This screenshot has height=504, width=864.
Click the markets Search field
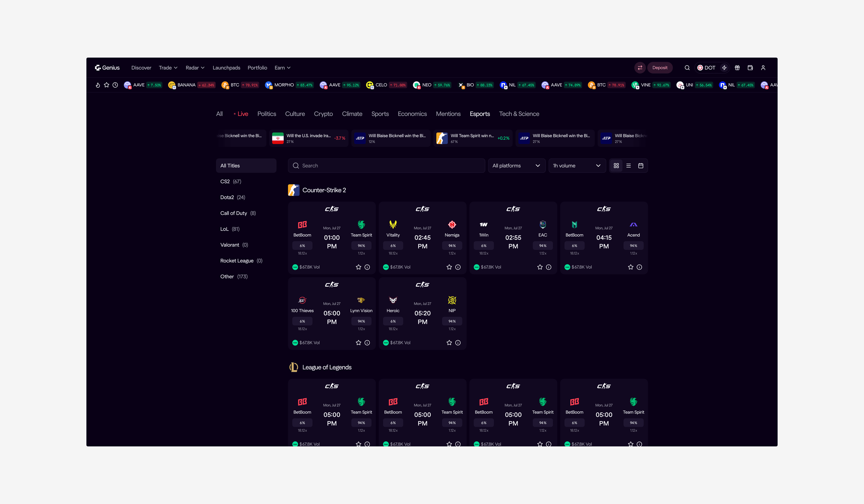pos(386,166)
